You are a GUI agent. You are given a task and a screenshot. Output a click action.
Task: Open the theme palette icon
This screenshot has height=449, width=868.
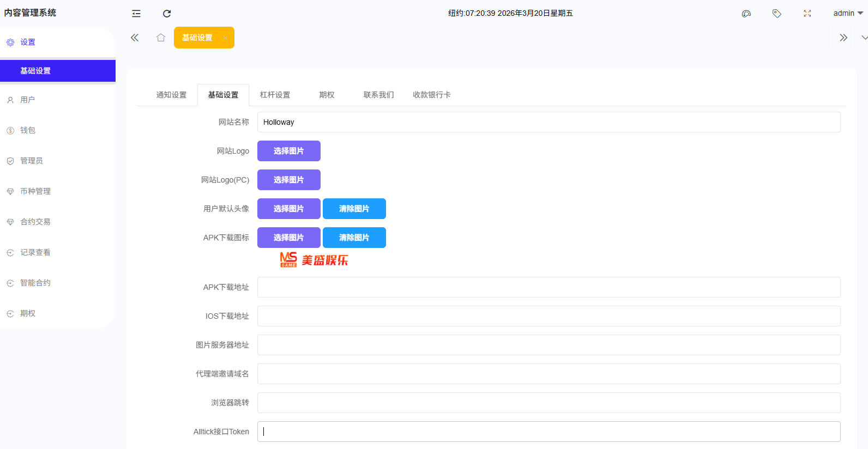click(x=746, y=14)
